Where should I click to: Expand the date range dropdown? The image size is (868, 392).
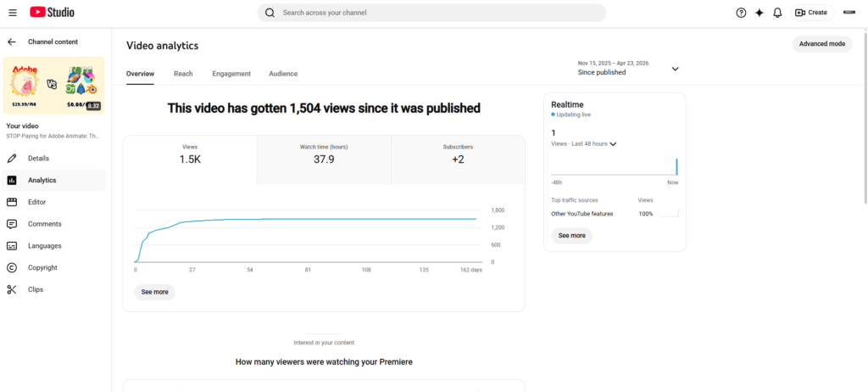pyautogui.click(x=675, y=69)
